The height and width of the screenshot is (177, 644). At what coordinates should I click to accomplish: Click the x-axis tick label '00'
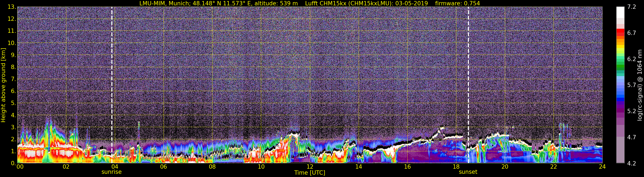click(20, 167)
